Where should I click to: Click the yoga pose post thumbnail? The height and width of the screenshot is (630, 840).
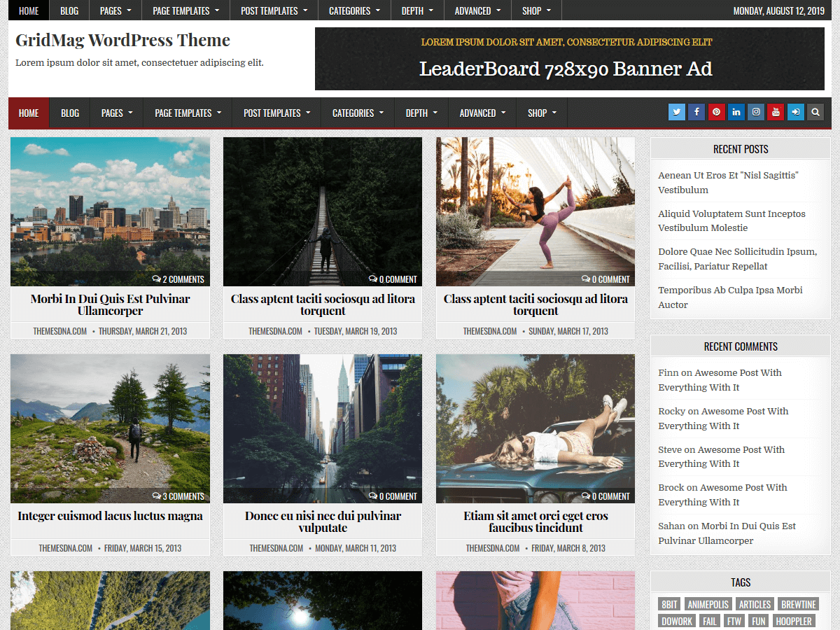[535, 211]
